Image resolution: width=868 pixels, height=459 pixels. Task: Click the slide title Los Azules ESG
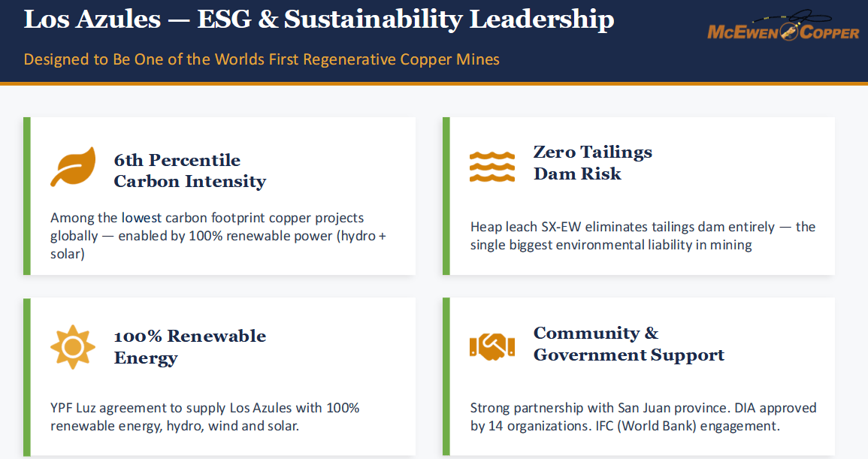pos(319,20)
